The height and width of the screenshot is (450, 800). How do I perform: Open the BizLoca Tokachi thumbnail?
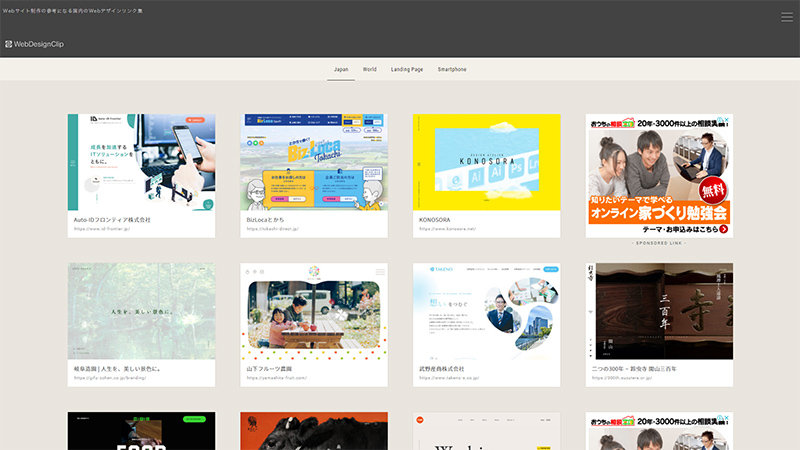tap(314, 162)
